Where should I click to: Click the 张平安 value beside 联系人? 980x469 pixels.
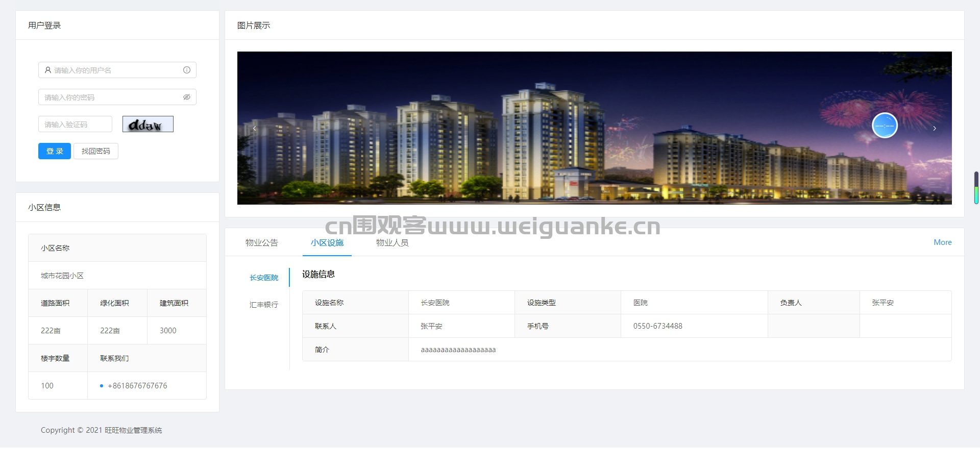coord(431,326)
